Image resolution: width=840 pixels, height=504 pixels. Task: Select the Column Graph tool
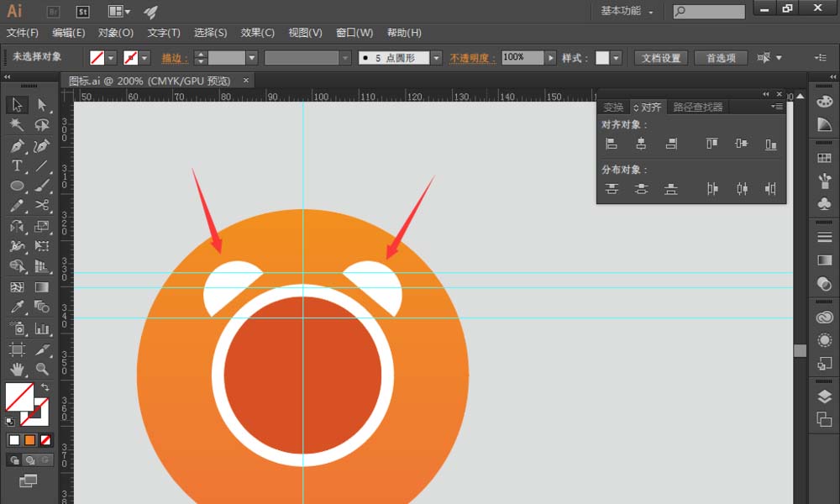tap(42, 328)
